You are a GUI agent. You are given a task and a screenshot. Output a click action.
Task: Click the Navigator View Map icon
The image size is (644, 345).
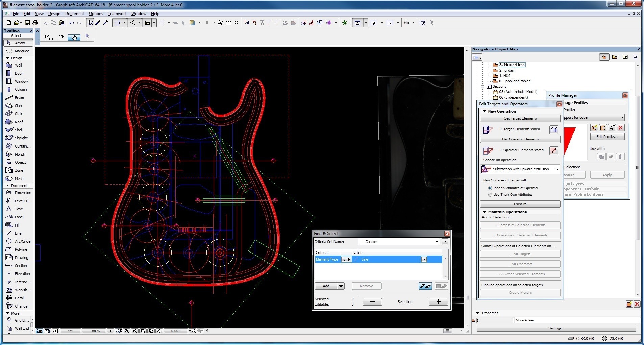[x=615, y=57]
